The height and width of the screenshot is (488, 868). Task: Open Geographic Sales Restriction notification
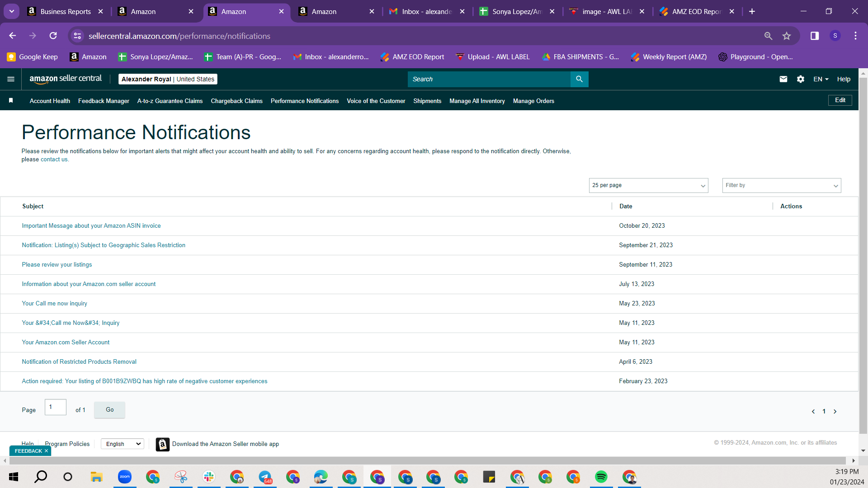(x=104, y=245)
